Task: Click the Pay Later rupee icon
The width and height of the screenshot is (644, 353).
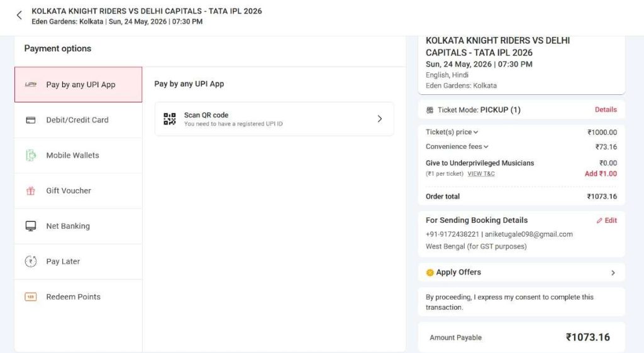Action: pyautogui.click(x=31, y=261)
